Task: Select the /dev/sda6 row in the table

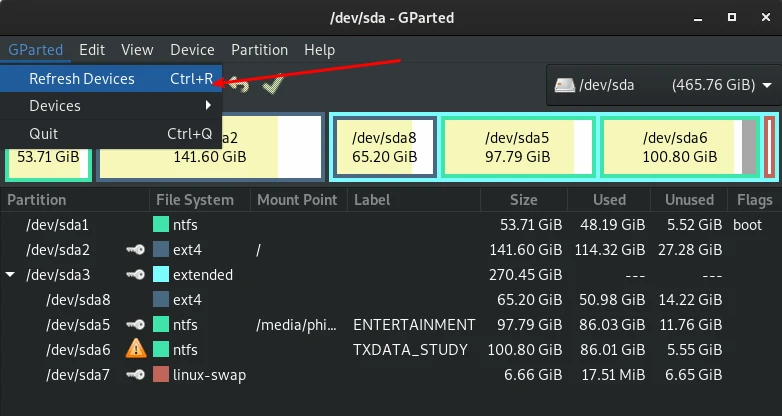Action: (x=391, y=350)
